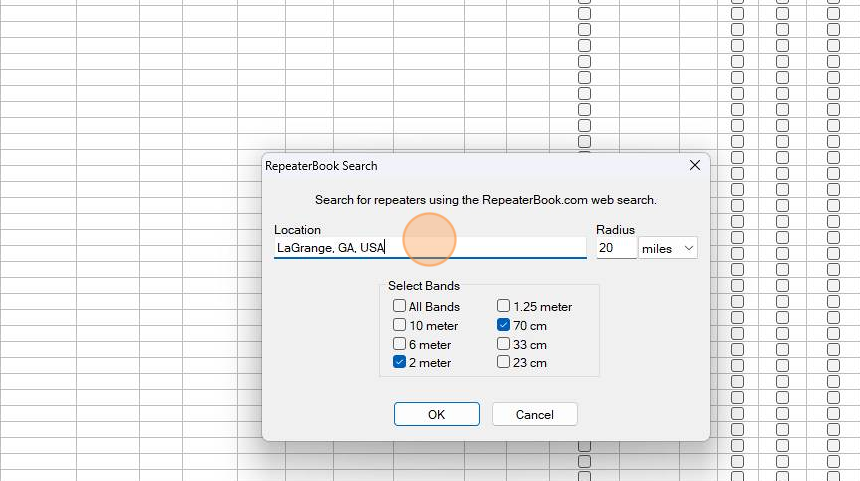
Task: Tick the 33 cm band checkbox
Action: tap(503, 344)
